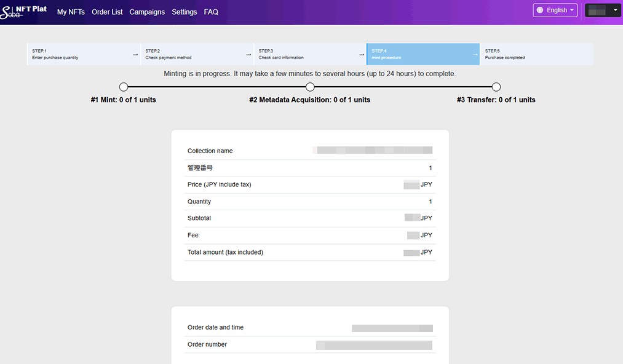This screenshot has width=623, height=364.
Task: Open Settings from the top navigation
Action: [x=184, y=12]
